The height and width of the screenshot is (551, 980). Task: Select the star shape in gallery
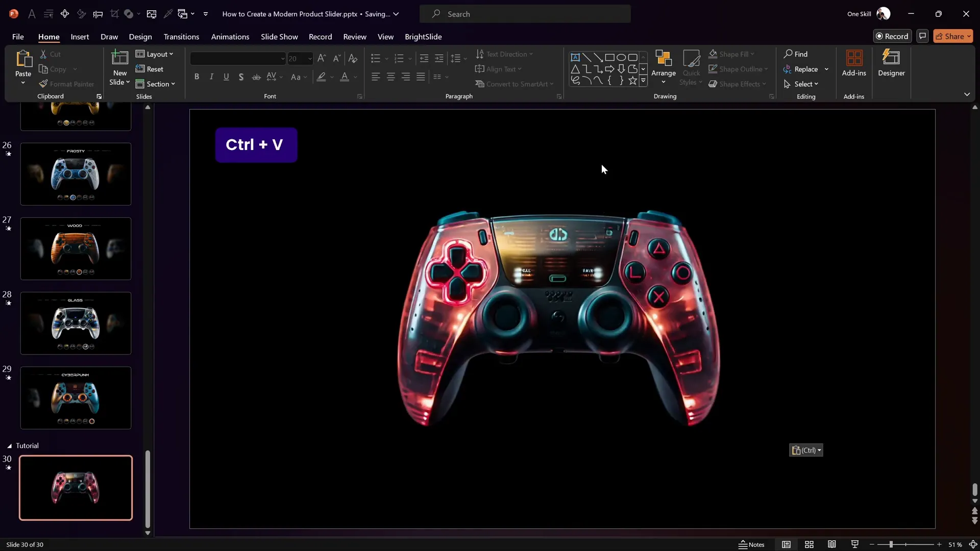tap(632, 81)
